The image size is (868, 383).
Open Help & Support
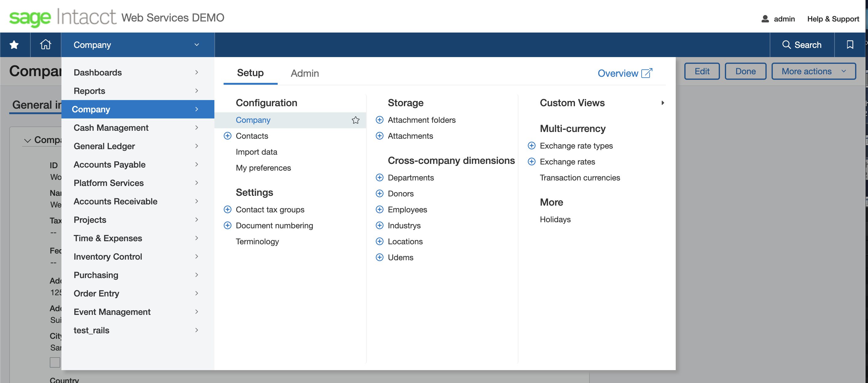tap(833, 18)
